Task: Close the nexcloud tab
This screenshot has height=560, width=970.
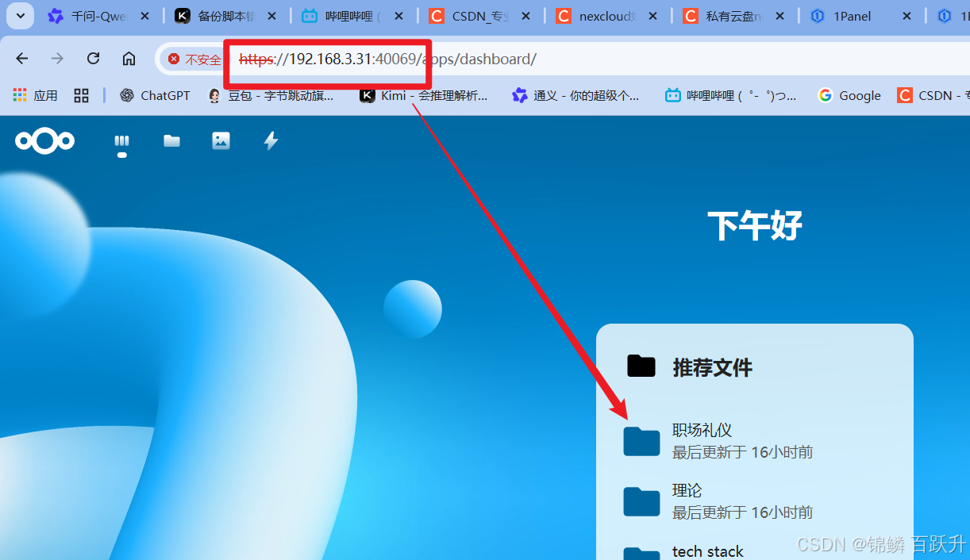Action: tap(653, 16)
